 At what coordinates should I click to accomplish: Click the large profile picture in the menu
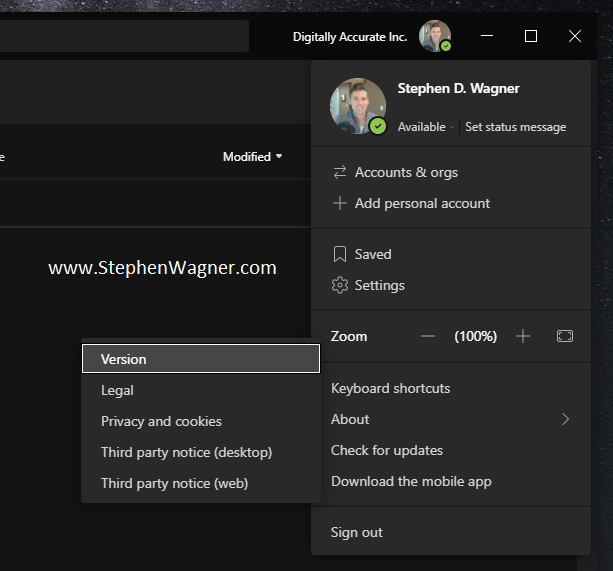358,106
